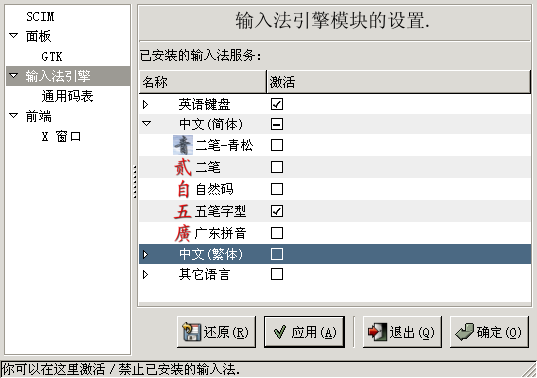Click the red 自 icon for 自然码
The image size is (537, 378).
(x=183, y=189)
